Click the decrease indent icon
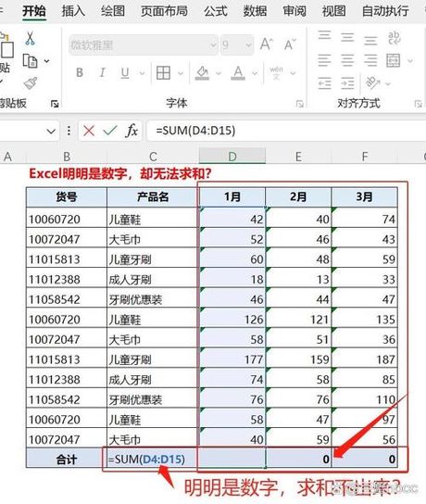The height and width of the screenshot is (504, 426). (x=324, y=83)
